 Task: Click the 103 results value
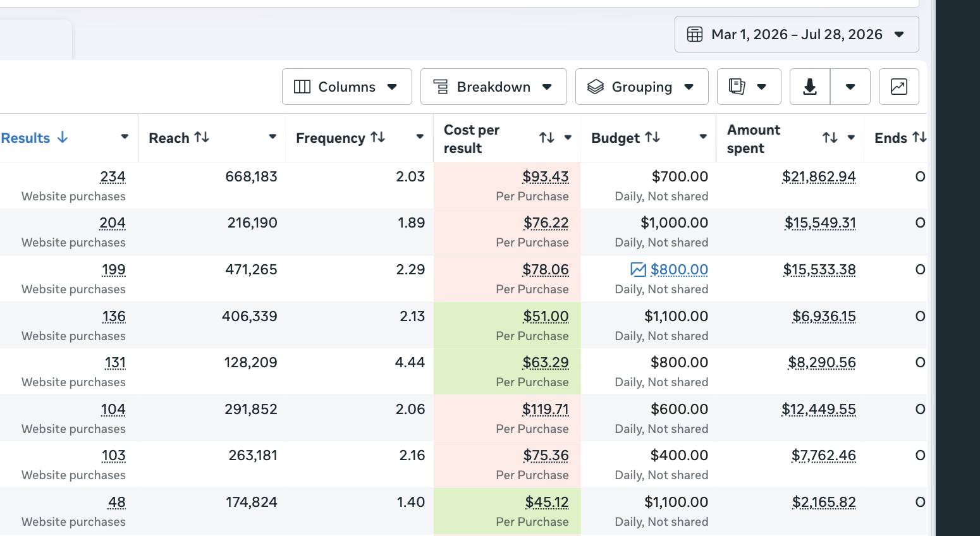point(114,456)
